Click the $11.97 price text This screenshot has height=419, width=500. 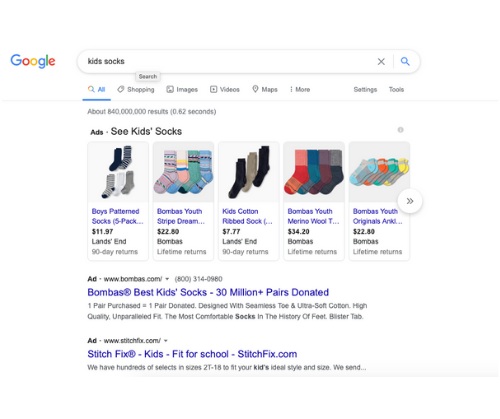[102, 231]
